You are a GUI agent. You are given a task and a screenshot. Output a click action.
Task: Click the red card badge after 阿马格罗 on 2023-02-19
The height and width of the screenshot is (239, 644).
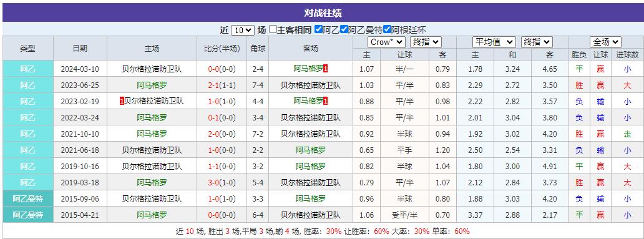[325, 101]
